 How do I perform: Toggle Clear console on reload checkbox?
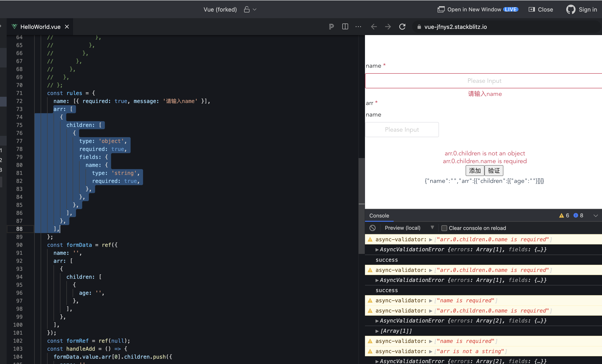click(444, 228)
